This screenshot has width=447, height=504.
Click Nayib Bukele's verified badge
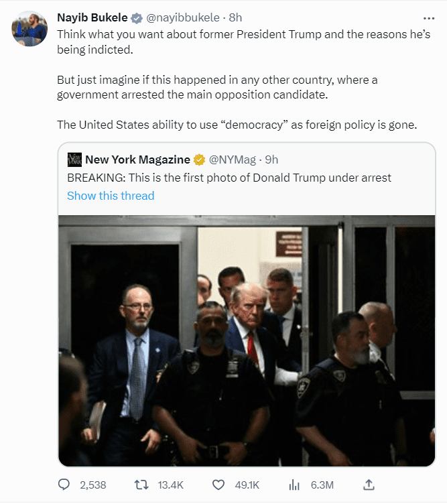click(135, 18)
